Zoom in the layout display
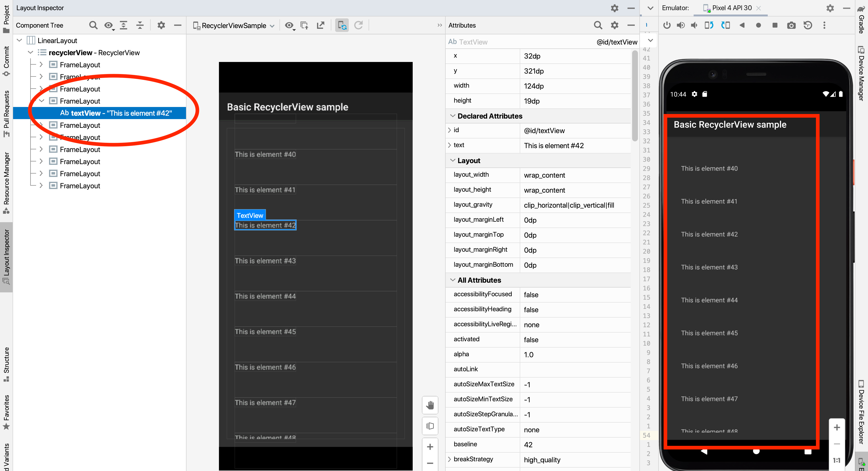The height and width of the screenshot is (471, 868). click(x=430, y=447)
